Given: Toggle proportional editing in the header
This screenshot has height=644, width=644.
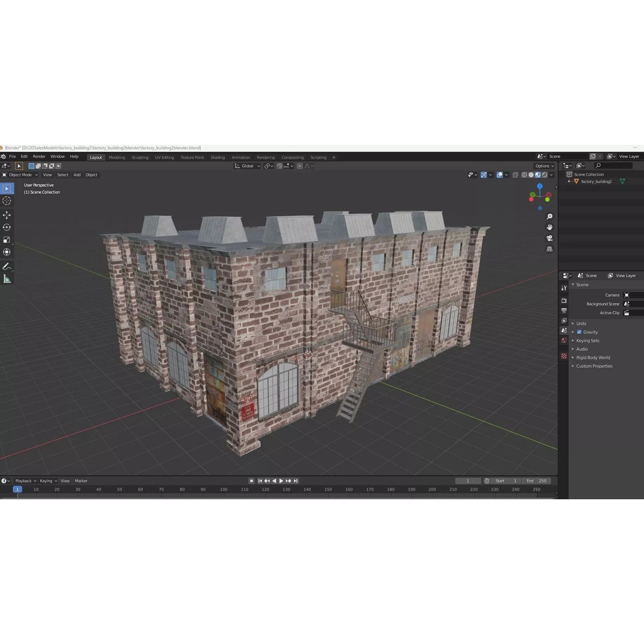Looking at the screenshot, I should pos(299,166).
